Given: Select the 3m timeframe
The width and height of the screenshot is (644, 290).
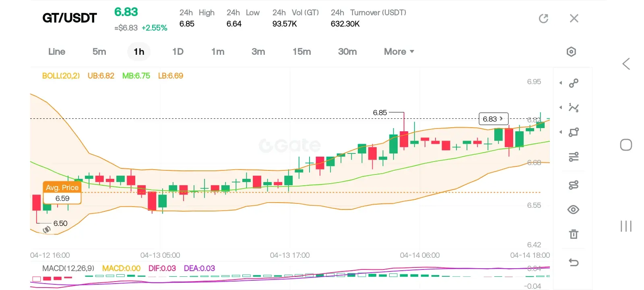Looking at the screenshot, I should 258,52.
